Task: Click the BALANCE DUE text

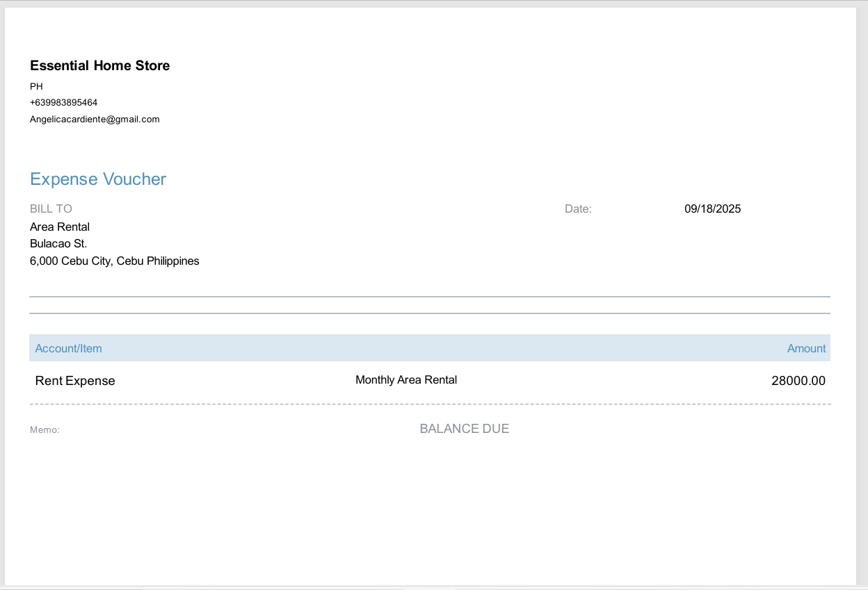Action: click(464, 429)
